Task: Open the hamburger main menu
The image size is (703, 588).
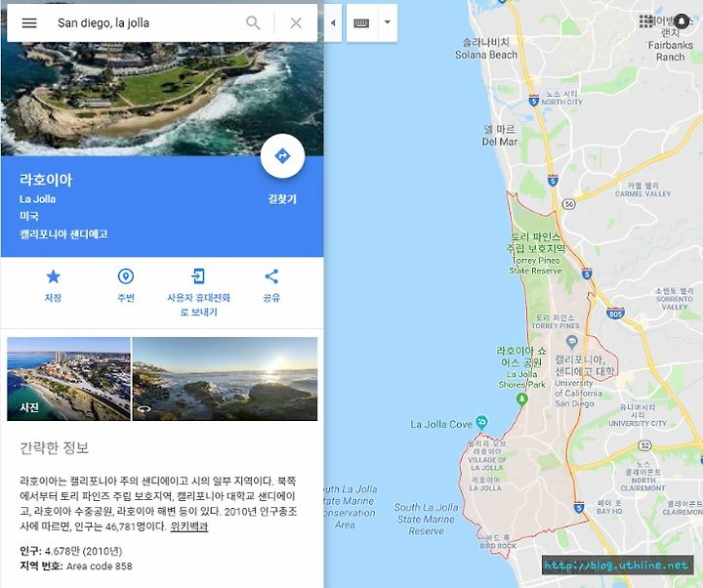Action: point(29,22)
